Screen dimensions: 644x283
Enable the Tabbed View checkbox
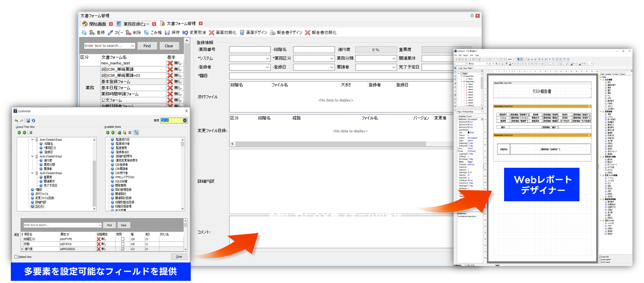16,257
